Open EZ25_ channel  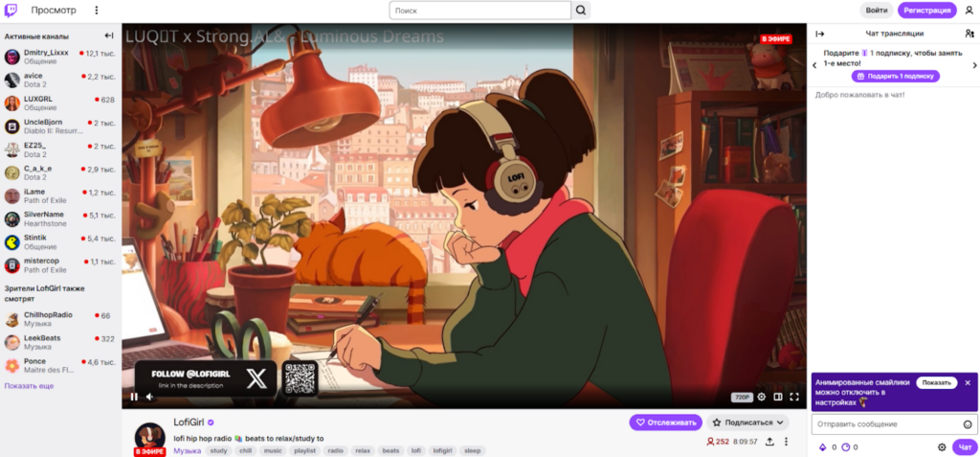coord(60,149)
